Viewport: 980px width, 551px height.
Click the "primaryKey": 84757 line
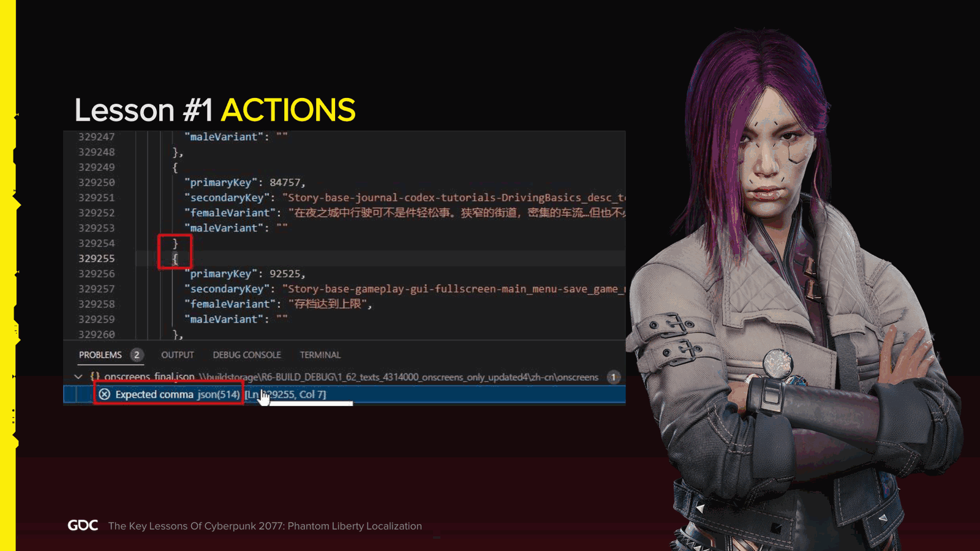click(x=245, y=182)
